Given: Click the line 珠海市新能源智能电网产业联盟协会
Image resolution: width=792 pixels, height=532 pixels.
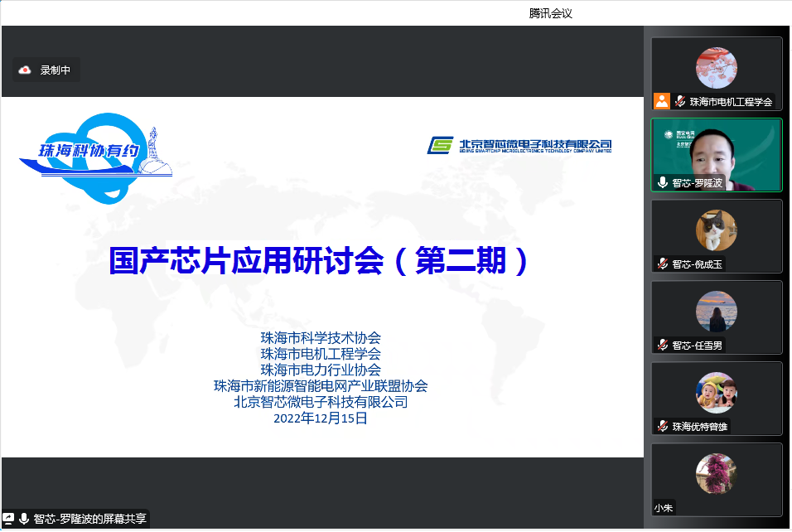Looking at the screenshot, I should 321,386.
